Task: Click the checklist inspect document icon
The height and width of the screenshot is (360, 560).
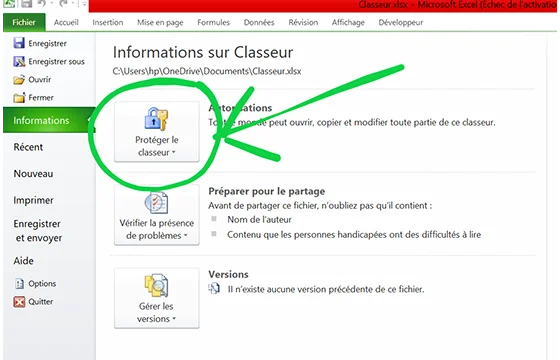Action: 156,202
